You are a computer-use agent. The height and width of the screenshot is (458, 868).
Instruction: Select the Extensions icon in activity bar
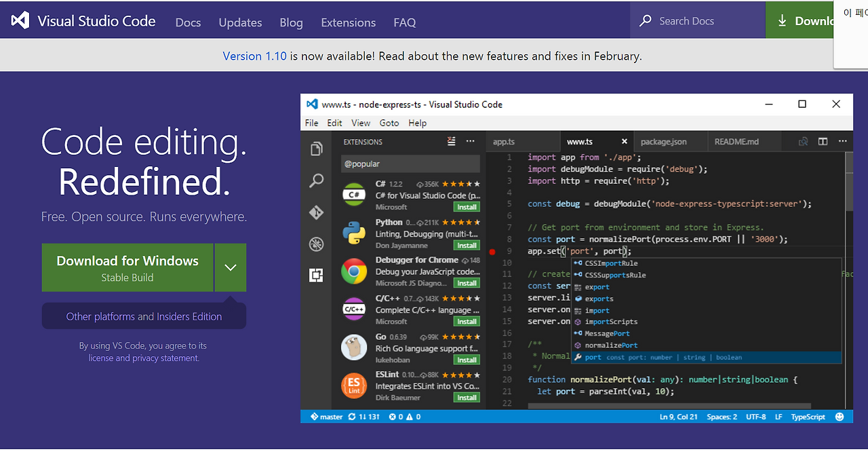pos(316,275)
